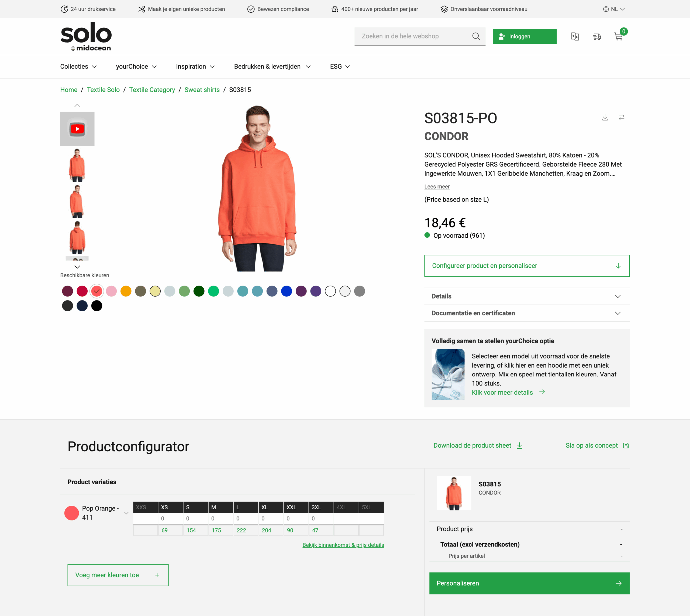
Task: Pick the yellow-orange color swatch
Action: [x=126, y=291]
